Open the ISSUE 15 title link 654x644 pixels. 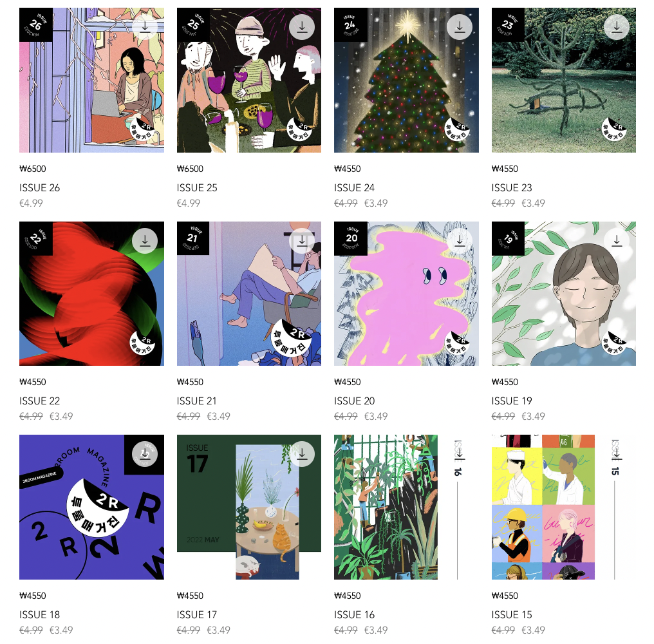tap(511, 615)
